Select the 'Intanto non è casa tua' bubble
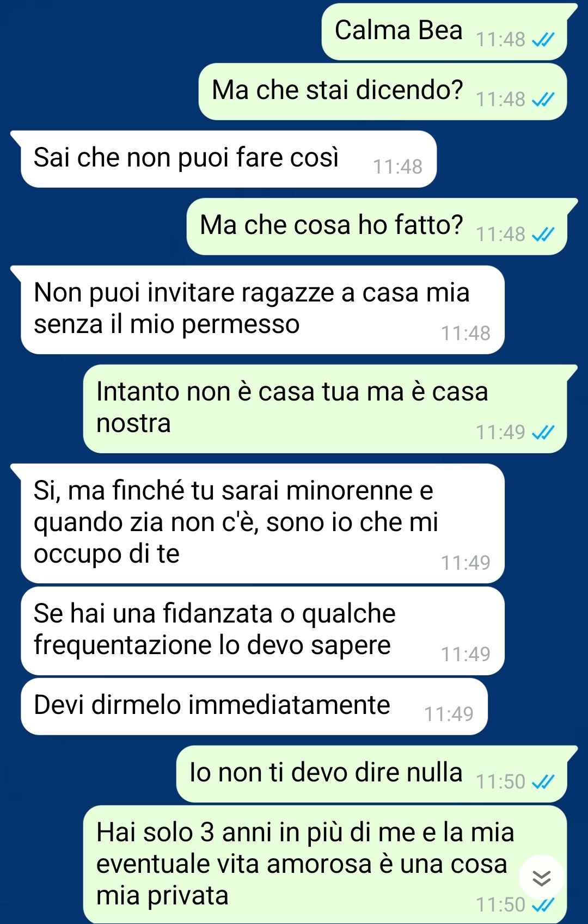Viewport: 588px width, 924px height. point(326,409)
